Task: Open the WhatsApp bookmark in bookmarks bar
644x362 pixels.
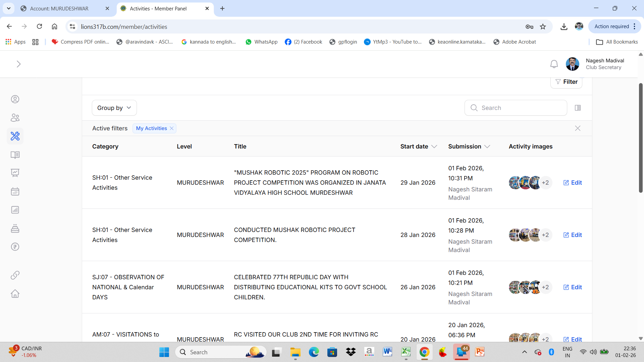Action: click(262, 42)
